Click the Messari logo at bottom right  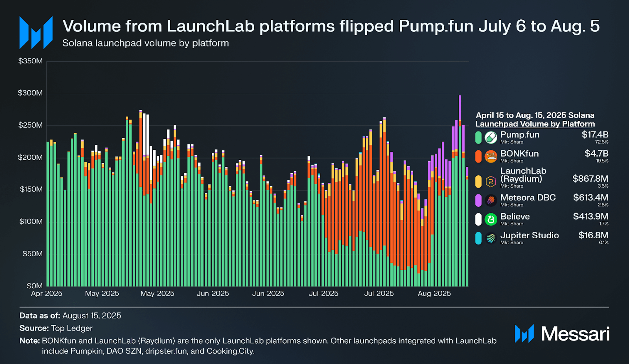click(x=562, y=334)
